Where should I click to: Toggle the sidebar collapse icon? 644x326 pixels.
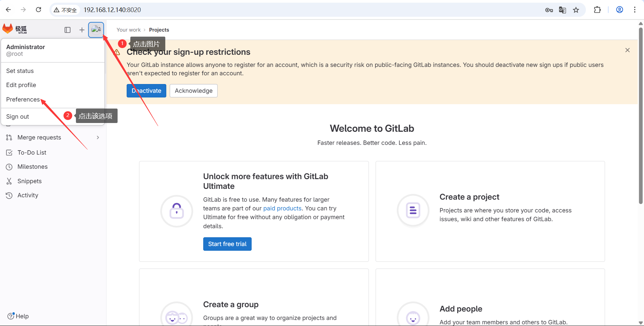tap(68, 30)
